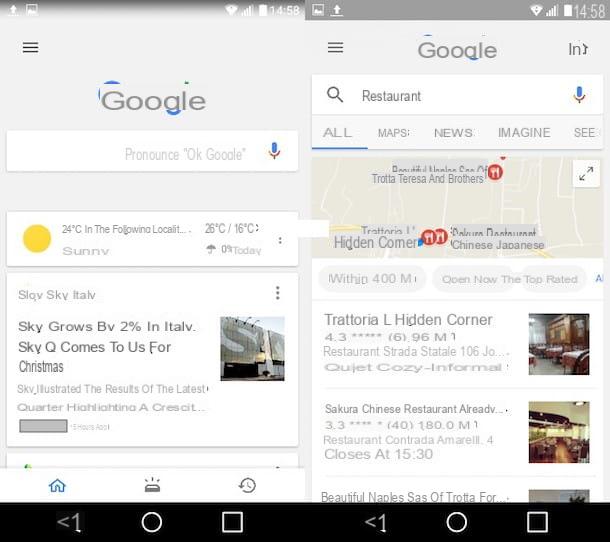Tap Trattoria Hidden Corner interior photo

[x=559, y=344]
